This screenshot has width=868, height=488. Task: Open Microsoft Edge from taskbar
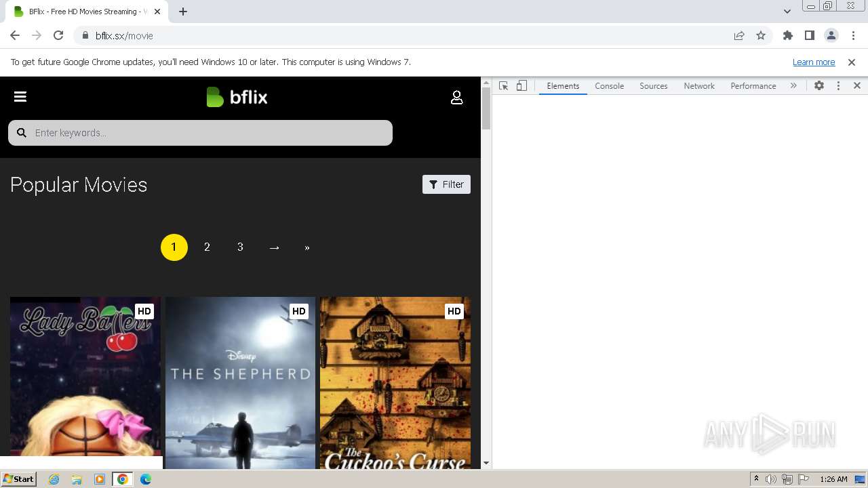(x=146, y=479)
